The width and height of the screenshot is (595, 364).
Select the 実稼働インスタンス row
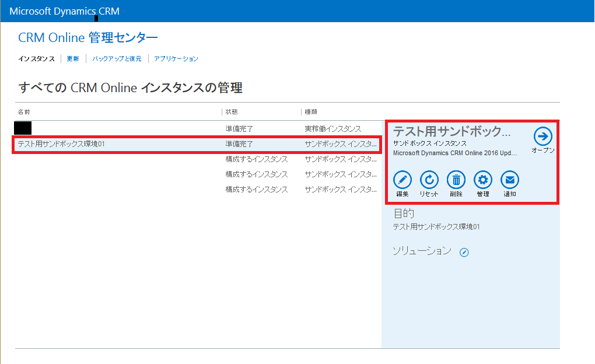pyautogui.click(x=197, y=129)
